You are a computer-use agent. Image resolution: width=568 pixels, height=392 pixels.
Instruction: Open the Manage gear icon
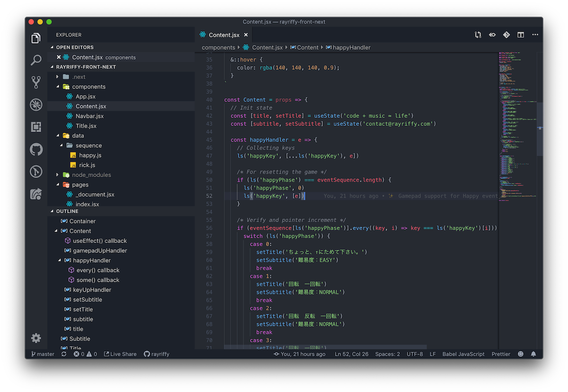pyautogui.click(x=36, y=338)
